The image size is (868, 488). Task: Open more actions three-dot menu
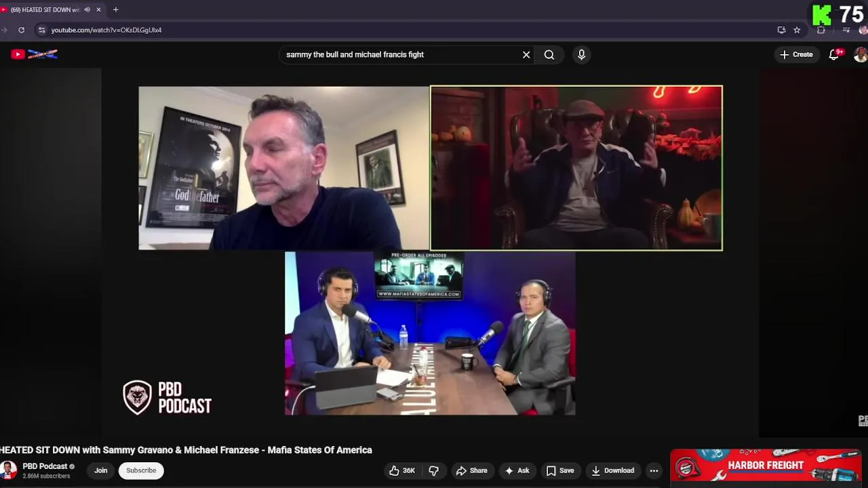pyautogui.click(x=654, y=470)
